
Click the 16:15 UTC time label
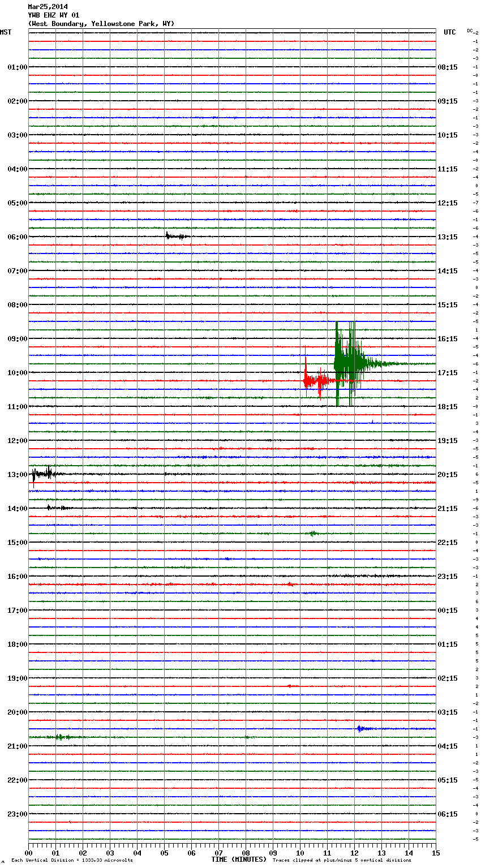click(448, 339)
